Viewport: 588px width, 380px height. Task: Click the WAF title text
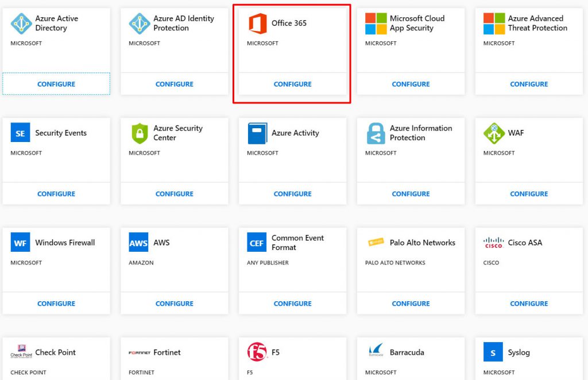pos(516,133)
